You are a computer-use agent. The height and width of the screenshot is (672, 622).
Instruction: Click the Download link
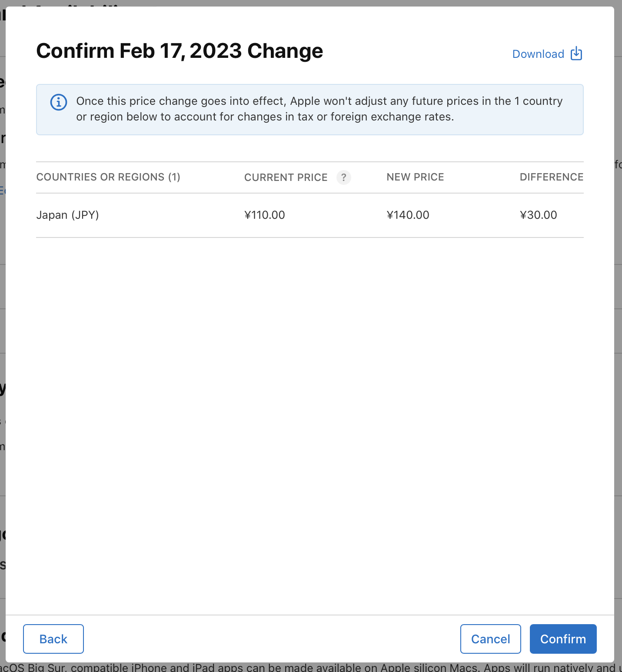click(x=538, y=53)
